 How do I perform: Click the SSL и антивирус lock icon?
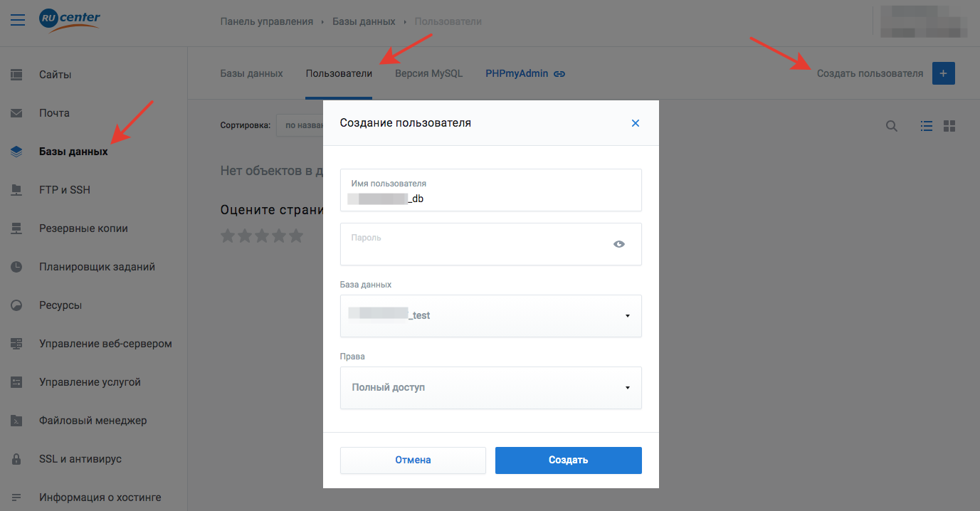click(16, 459)
